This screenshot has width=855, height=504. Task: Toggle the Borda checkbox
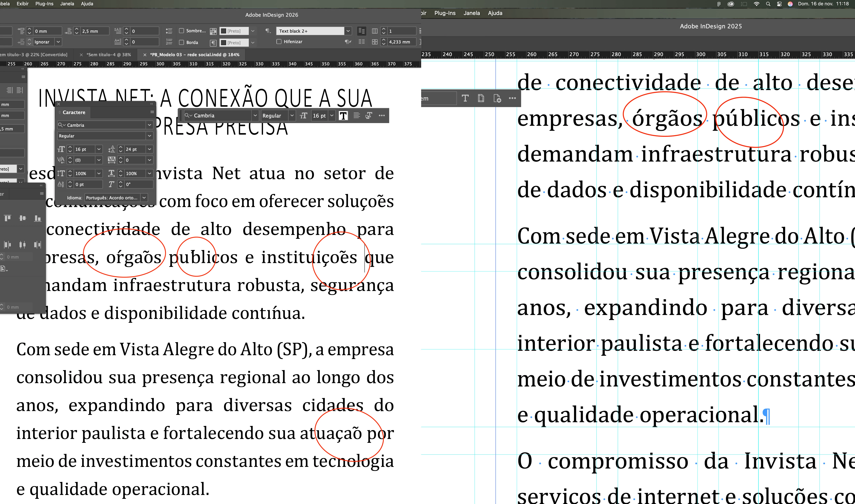point(182,42)
